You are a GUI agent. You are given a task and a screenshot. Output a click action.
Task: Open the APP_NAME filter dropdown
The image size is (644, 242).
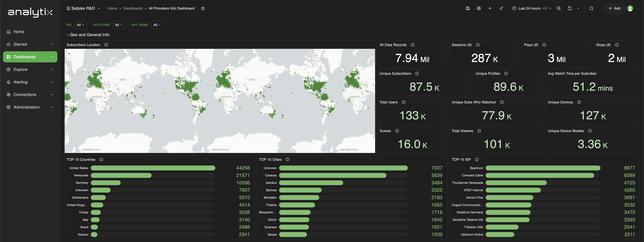point(157,25)
